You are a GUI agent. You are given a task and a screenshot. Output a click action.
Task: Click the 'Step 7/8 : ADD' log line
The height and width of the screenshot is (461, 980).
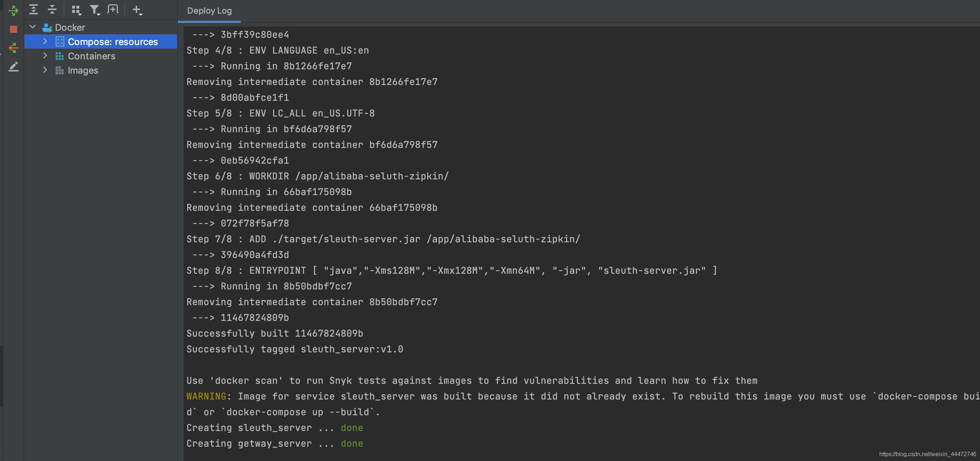tap(383, 239)
